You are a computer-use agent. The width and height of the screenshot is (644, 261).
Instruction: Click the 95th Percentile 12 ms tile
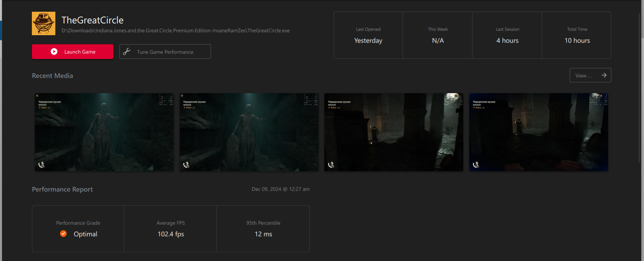coord(263,229)
